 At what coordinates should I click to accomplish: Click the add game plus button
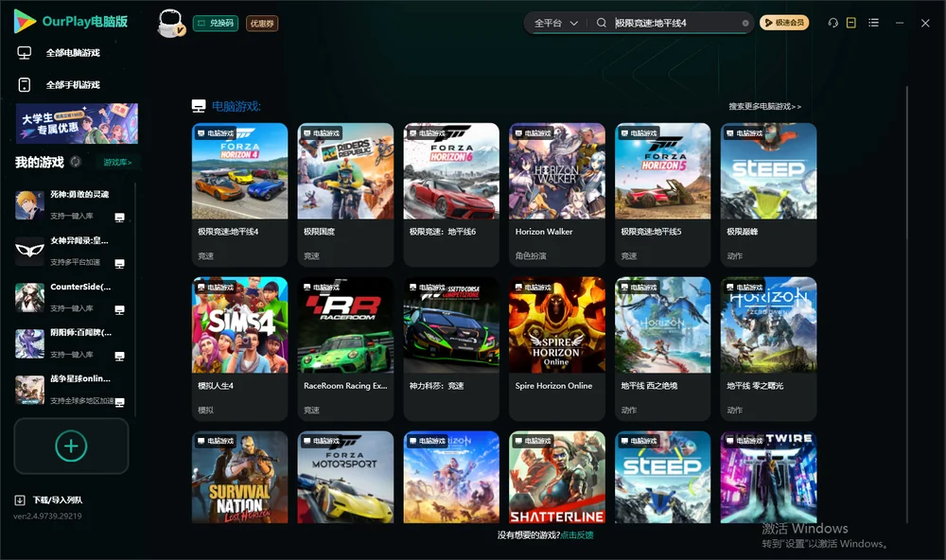tap(71, 446)
